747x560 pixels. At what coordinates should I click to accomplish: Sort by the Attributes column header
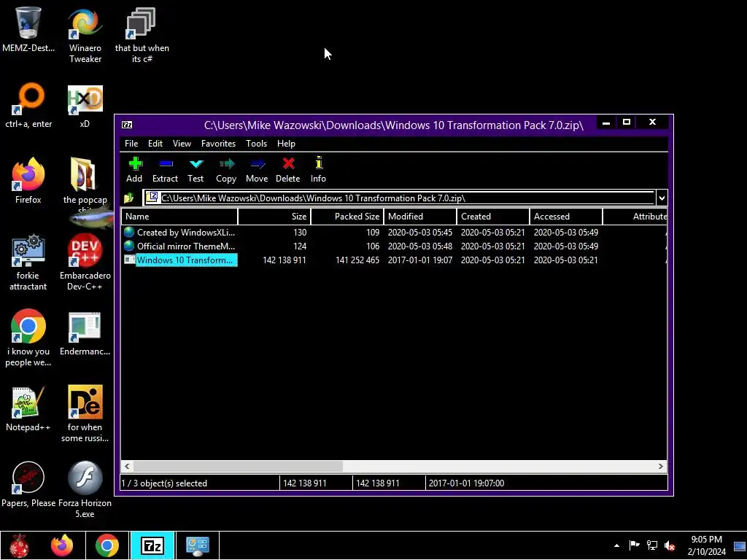(635, 216)
